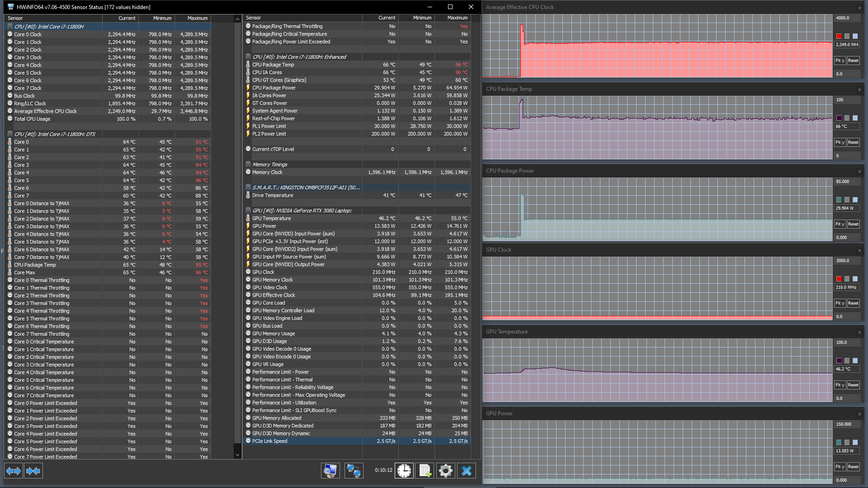Open the remote network computers icon
Viewport: 868px width, 488px height.
354,471
